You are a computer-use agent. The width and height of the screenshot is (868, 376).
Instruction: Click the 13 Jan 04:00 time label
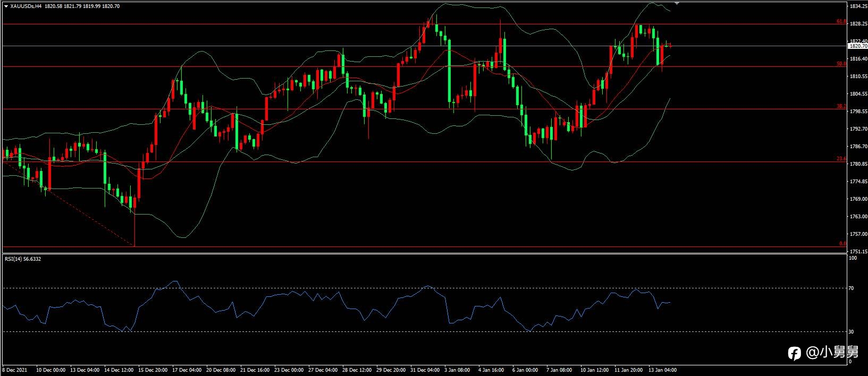(663, 370)
